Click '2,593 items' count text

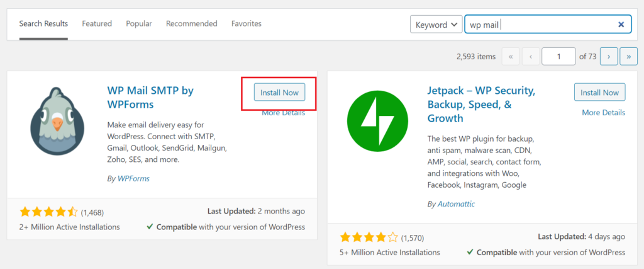[x=476, y=57]
